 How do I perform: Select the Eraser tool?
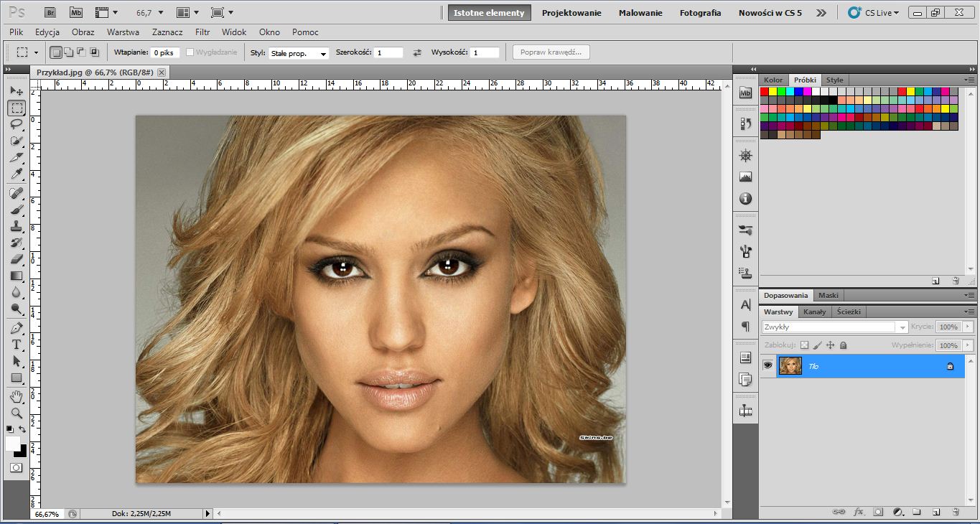click(17, 259)
